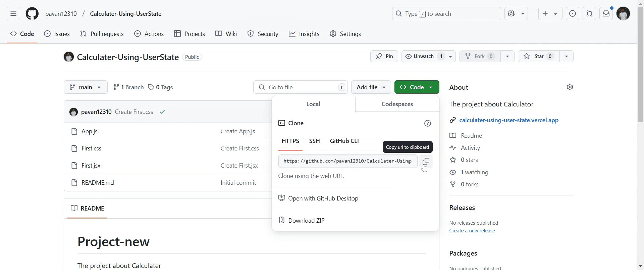Switch to the Security tab
Screen dimensions: 644x270
click(x=263, y=34)
